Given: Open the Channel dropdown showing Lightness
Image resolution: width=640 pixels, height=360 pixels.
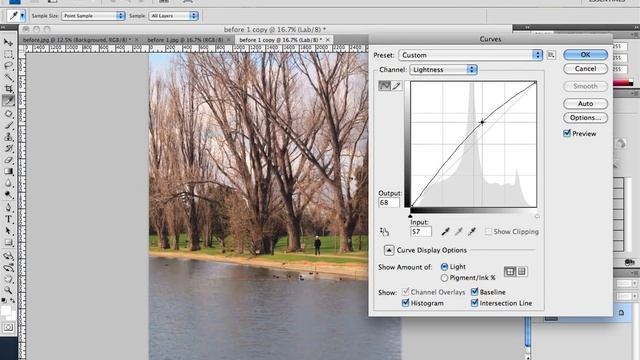Looking at the screenshot, I should 443,69.
